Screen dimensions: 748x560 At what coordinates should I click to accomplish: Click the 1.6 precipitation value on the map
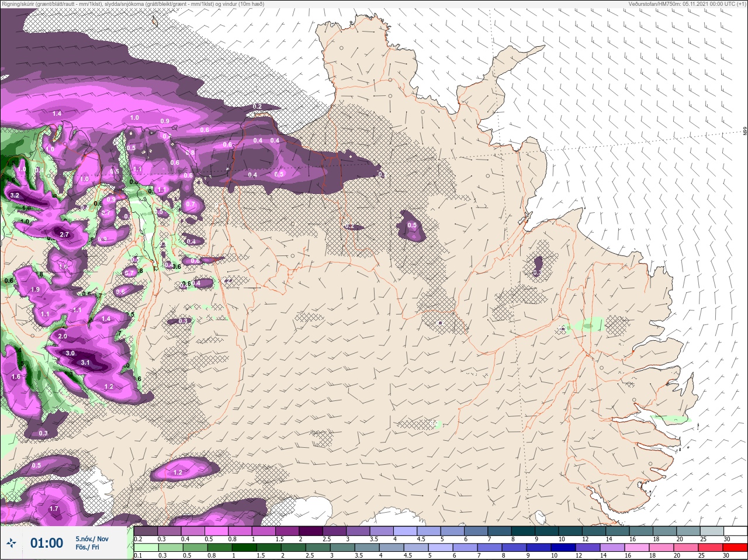tap(16, 377)
